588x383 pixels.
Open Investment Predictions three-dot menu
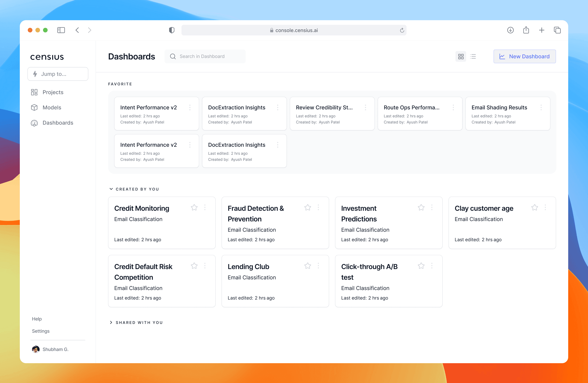pos(432,208)
